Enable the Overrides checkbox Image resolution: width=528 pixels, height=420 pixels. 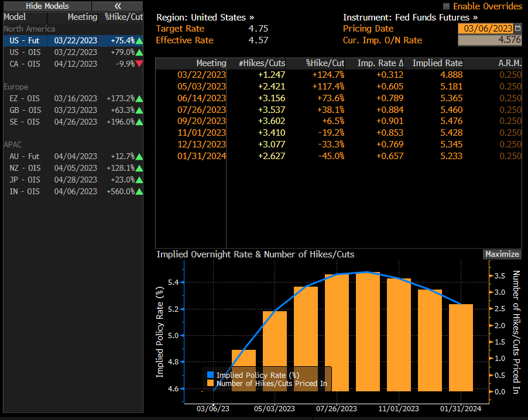click(447, 6)
